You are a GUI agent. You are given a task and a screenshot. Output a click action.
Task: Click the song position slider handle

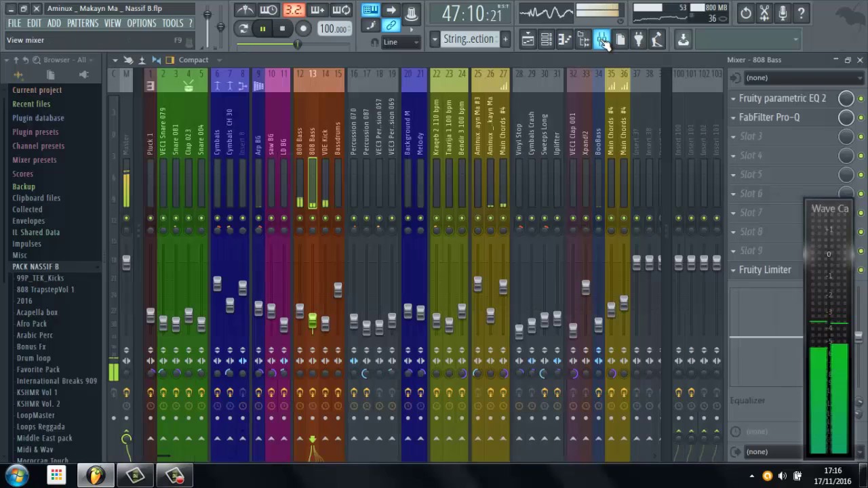pos(296,44)
